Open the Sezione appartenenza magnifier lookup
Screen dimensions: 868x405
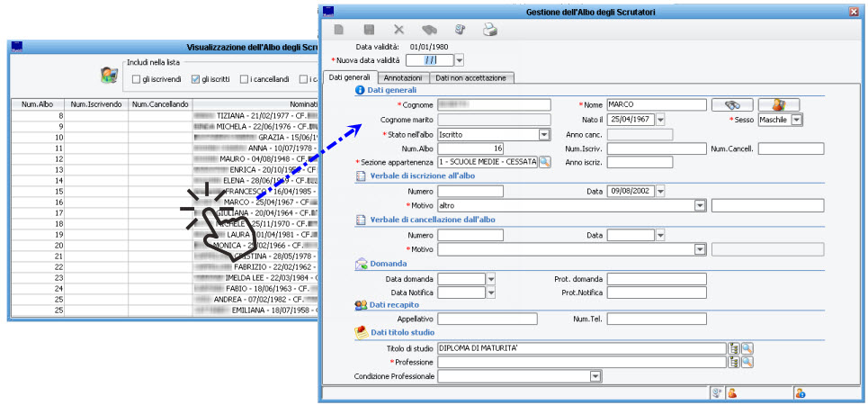click(x=545, y=162)
